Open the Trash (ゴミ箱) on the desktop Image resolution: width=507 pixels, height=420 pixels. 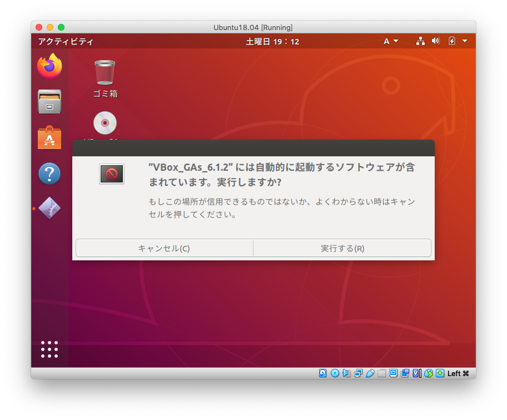[x=105, y=72]
